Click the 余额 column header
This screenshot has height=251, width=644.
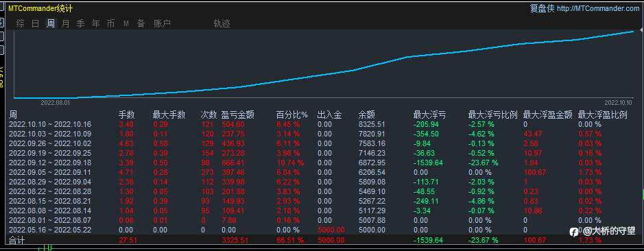point(367,115)
